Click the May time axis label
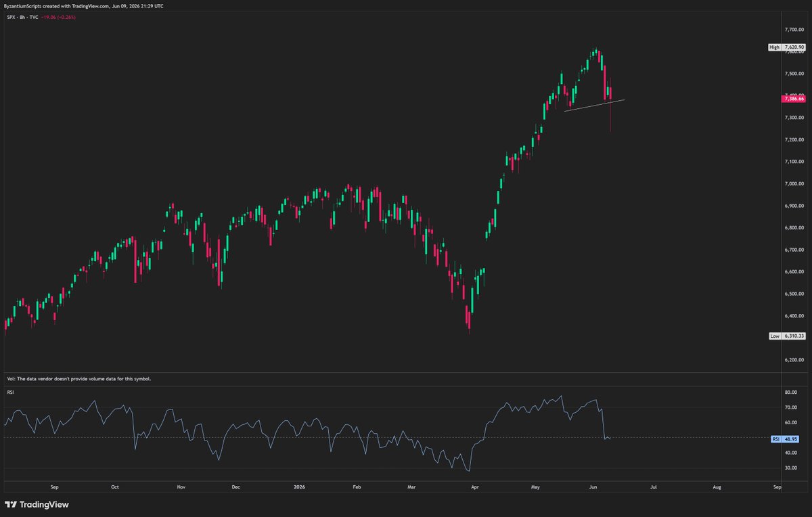 click(x=536, y=487)
